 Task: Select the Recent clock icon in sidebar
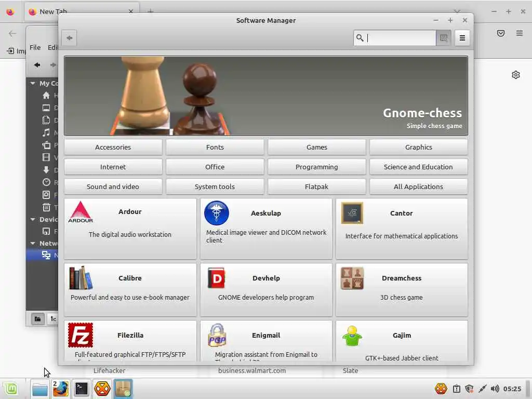point(46,182)
